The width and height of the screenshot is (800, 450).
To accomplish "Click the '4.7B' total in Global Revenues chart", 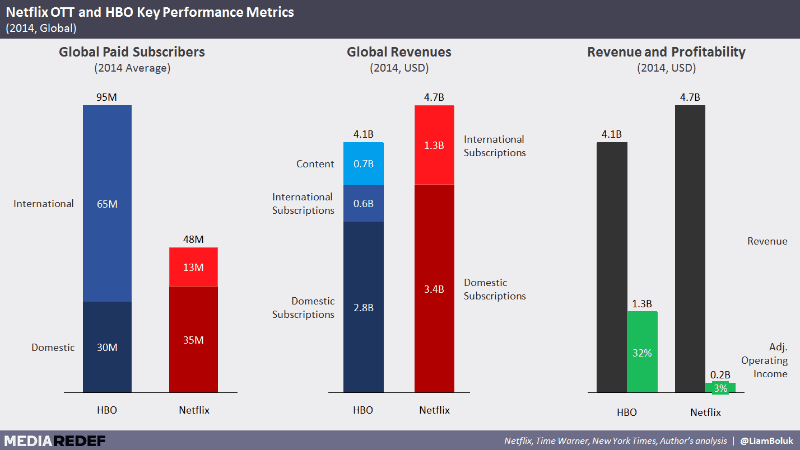I will tap(434, 97).
